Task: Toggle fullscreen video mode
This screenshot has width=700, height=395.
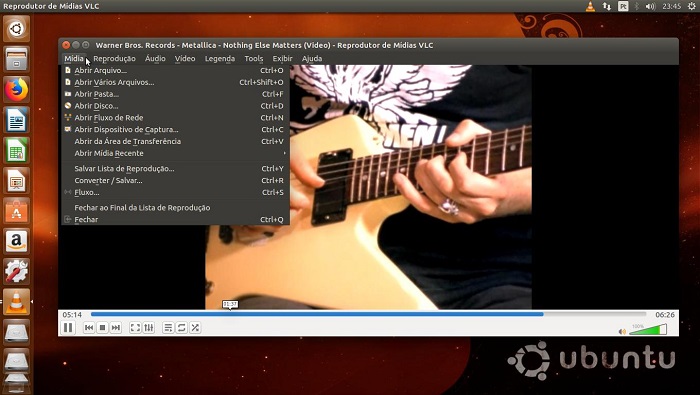Action: [135, 328]
